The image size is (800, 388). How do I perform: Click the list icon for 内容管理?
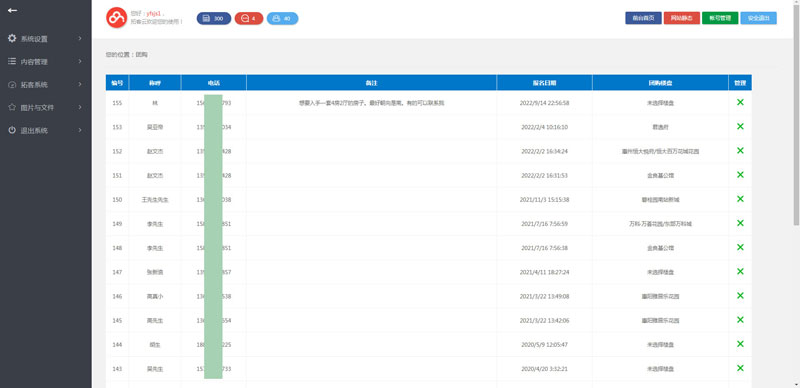coord(12,61)
